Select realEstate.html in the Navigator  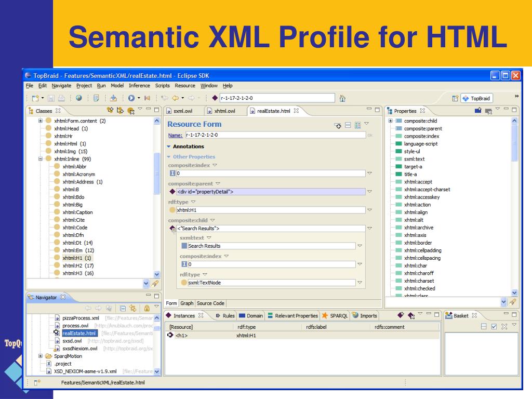[79, 334]
